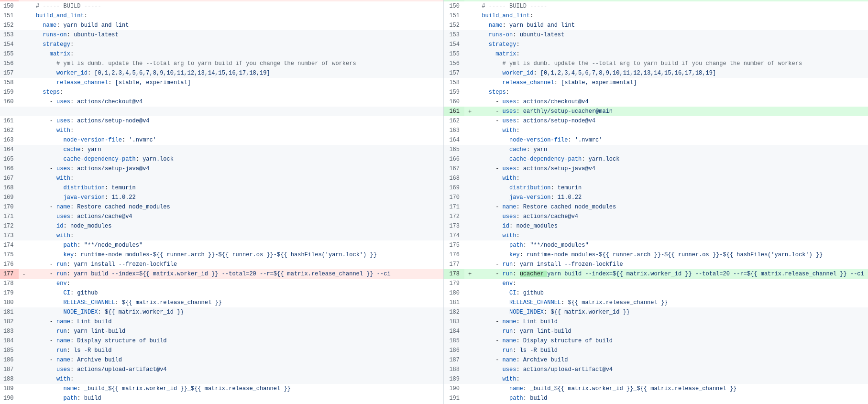
Task: Click 'cache: yarn' in right pane
Action: pos(528,149)
